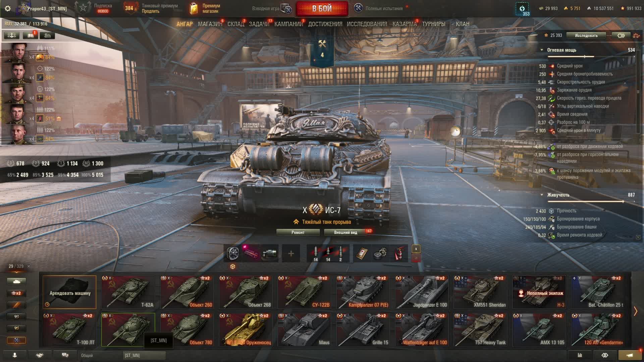Image resolution: width=644 pixels, height=362 pixels.
Task: Collapse the Огневая мощь section
Action: coord(542,50)
